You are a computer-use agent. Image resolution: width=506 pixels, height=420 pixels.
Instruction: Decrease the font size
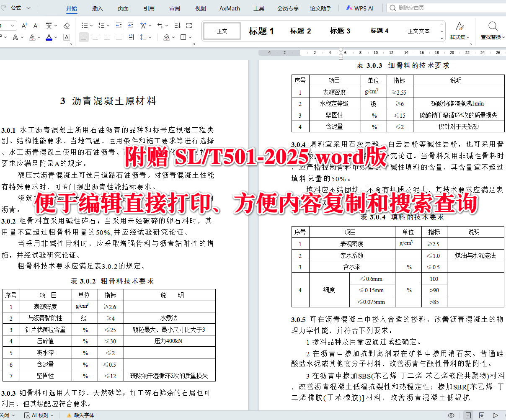click(36, 26)
